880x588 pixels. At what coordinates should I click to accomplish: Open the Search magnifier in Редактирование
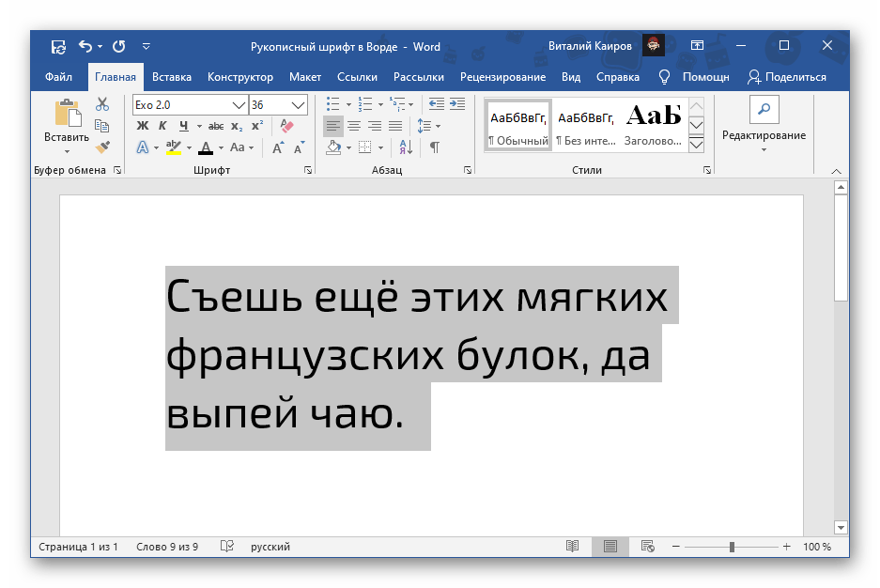[x=763, y=110]
